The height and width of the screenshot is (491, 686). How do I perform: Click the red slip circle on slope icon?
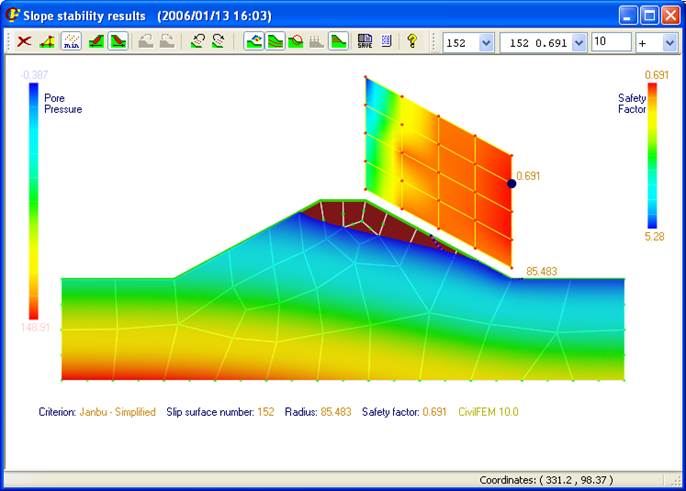296,42
